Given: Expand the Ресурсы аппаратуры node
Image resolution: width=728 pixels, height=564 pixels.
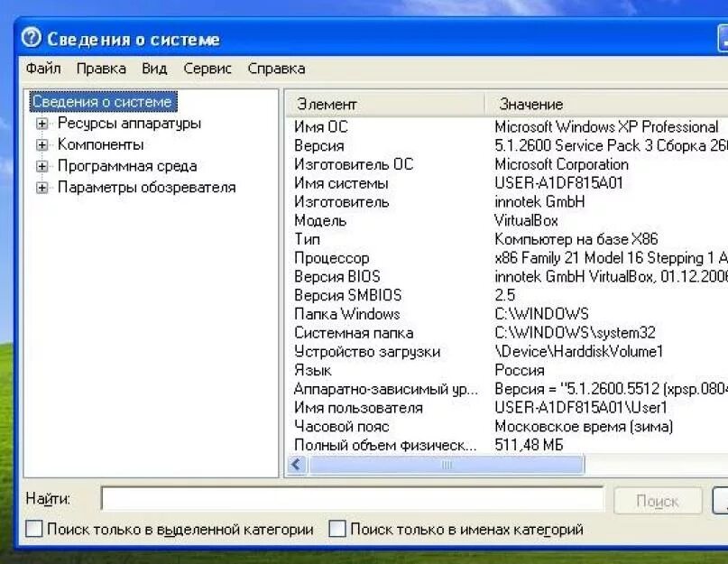Looking at the screenshot, I should point(41,124).
